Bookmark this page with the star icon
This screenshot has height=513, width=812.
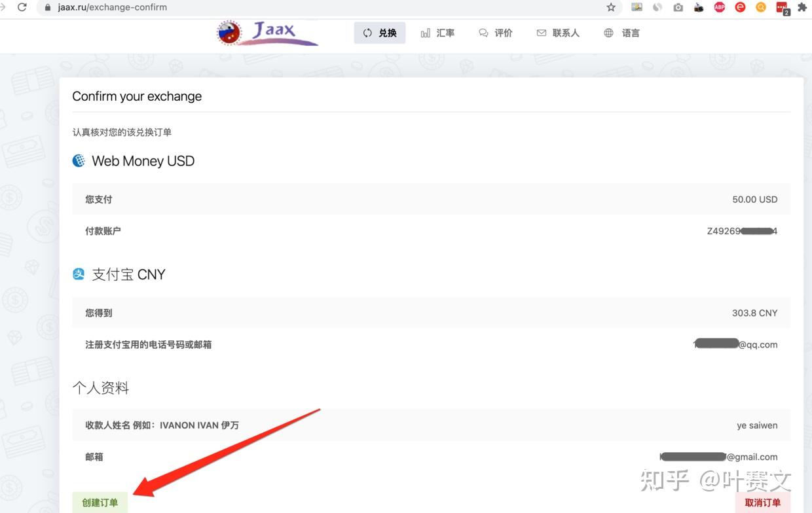[611, 7]
